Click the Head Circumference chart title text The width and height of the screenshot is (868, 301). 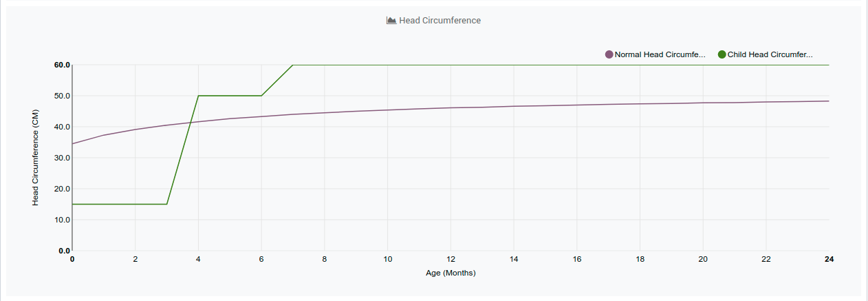click(x=440, y=21)
